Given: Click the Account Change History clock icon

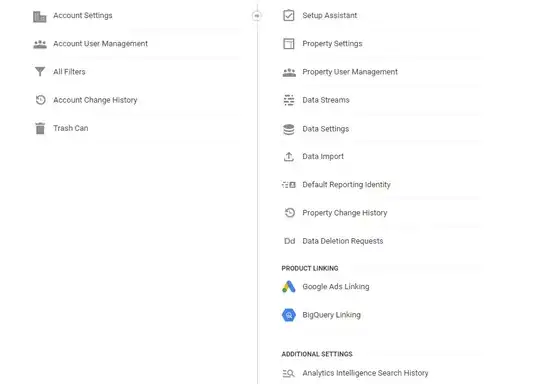Looking at the screenshot, I should click(x=40, y=100).
